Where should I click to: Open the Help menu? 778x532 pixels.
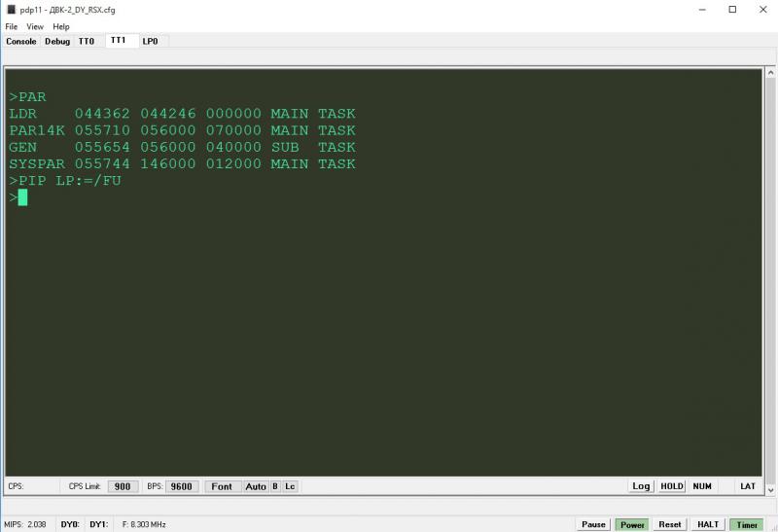tap(61, 26)
